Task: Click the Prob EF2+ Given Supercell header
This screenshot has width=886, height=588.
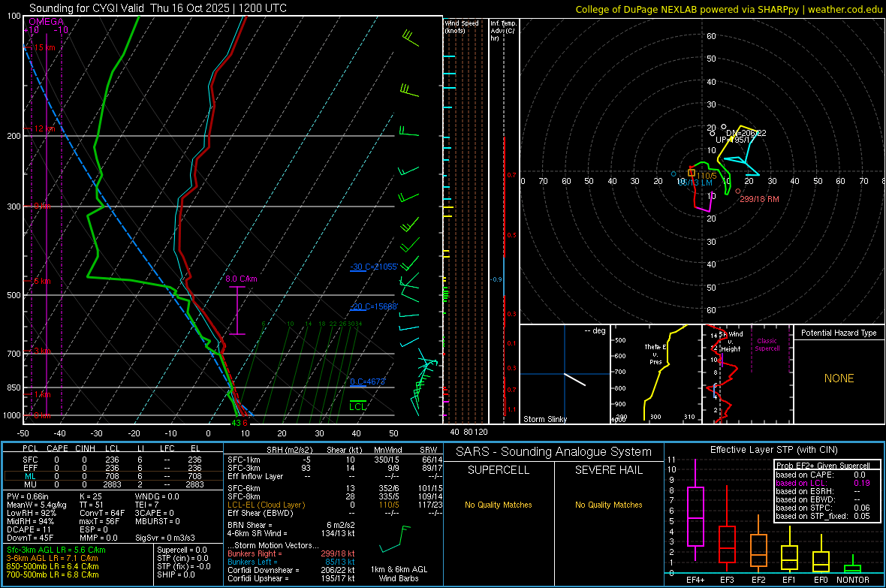Action: point(823,466)
